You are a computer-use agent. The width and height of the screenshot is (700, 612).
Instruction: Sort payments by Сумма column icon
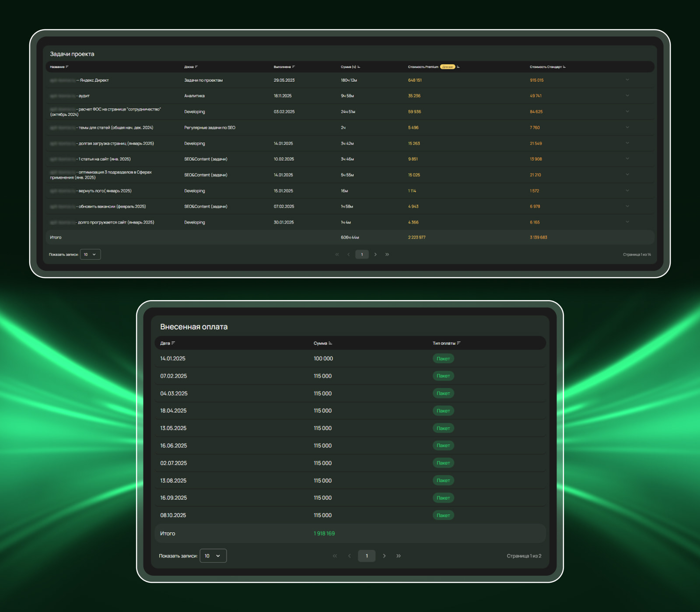330,343
